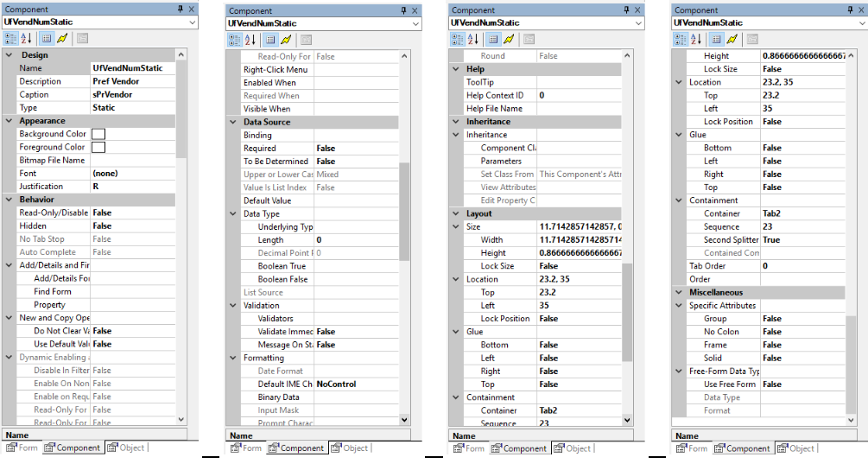Collapse the Data Source category
Image resolution: width=868 pixels, height=470 pixels.
point(233,122)
